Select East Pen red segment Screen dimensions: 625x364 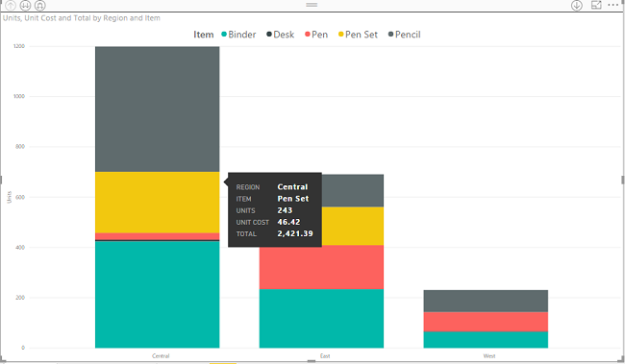[x=321, y=267]
